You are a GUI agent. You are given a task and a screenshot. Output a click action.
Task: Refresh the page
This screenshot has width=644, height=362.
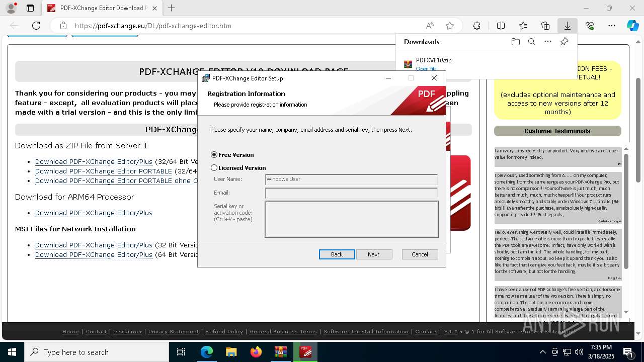(x=36, y=26)
